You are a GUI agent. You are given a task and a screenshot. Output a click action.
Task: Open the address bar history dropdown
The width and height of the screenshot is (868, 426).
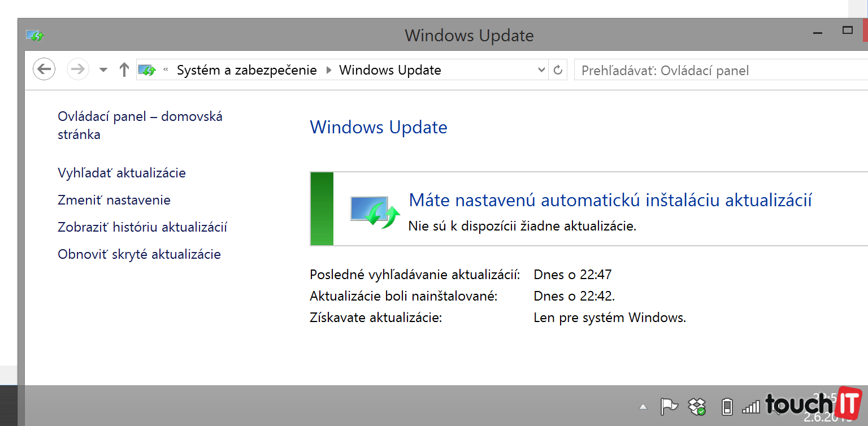click(x=541, y=70)
